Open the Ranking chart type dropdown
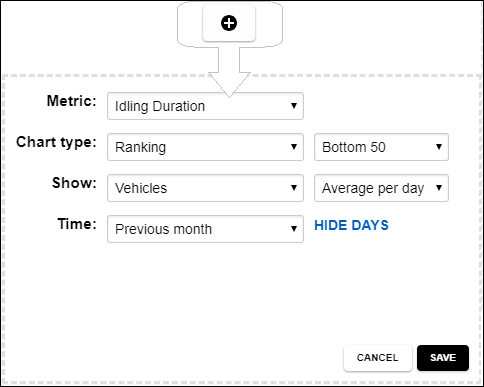Viewport: 484px width, 387px height. coord(205,147)
